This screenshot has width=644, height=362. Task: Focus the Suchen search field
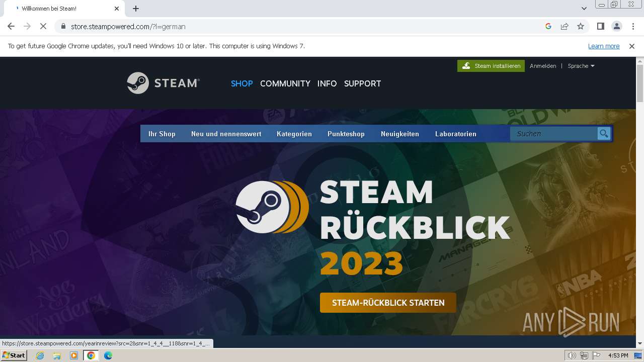553,133
